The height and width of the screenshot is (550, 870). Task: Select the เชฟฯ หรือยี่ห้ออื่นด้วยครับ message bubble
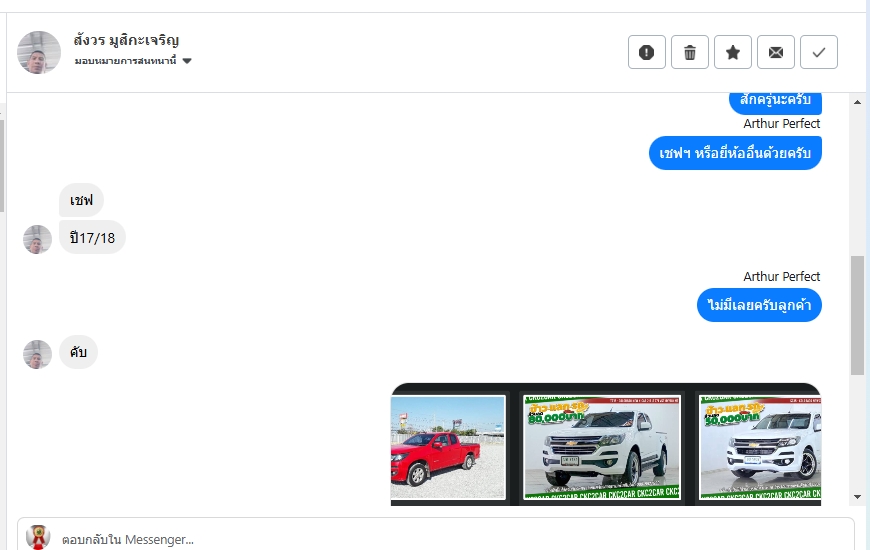coord(735,153)
